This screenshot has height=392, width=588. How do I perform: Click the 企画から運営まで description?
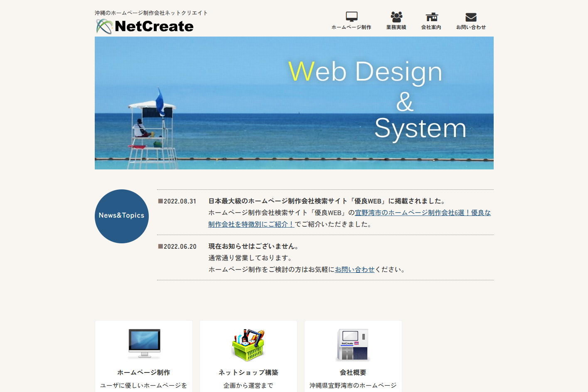pyautogui.click(x=248, y=385)
